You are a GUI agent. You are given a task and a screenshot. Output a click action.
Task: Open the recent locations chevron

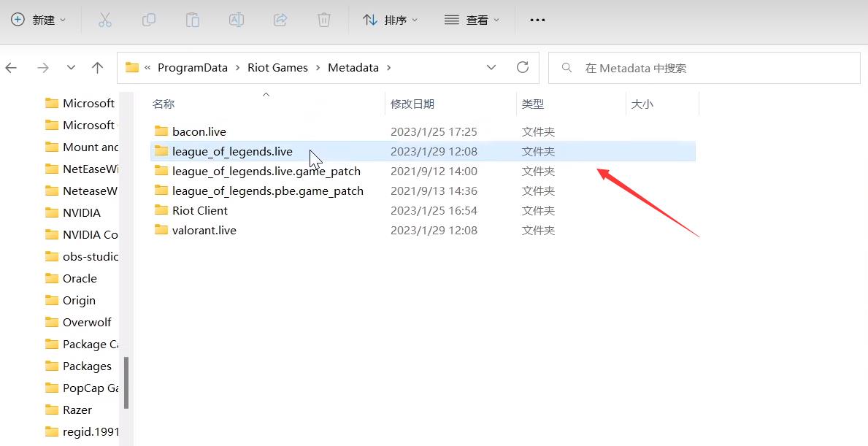pos(71,67)
